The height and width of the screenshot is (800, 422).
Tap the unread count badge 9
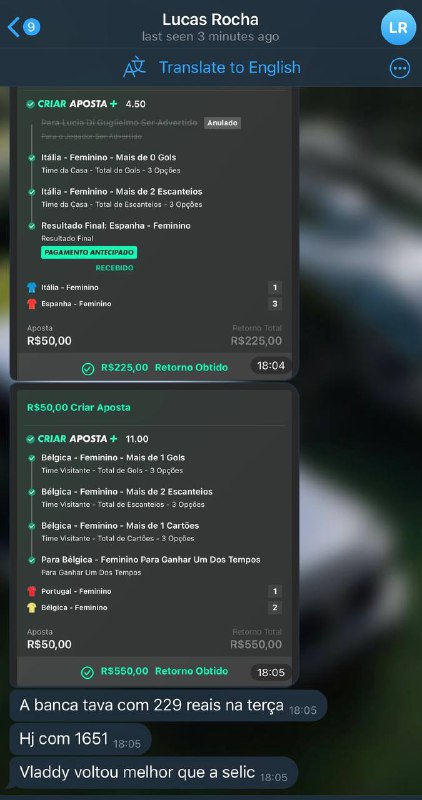click(x=31, y=27)
